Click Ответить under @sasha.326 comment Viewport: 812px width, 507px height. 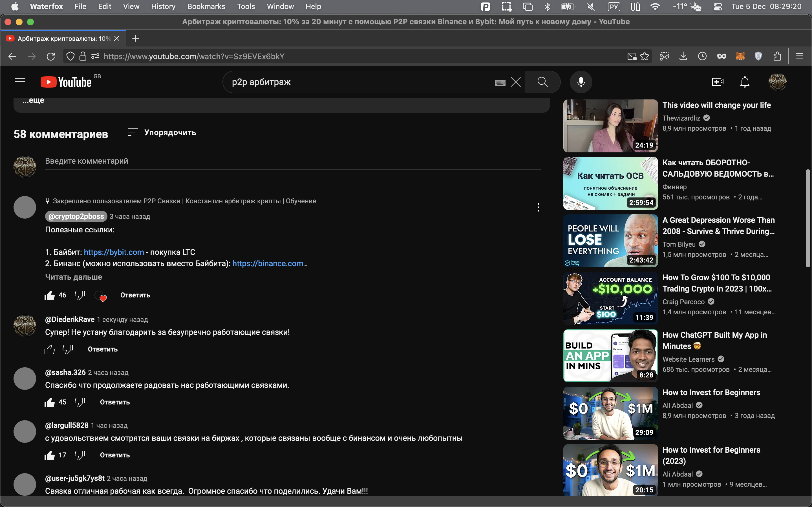point(115,402)
